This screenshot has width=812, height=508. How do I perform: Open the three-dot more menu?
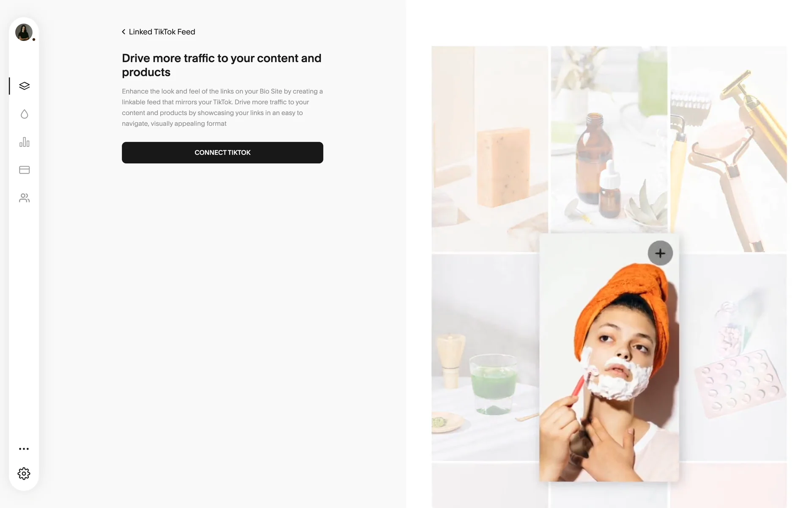pyautogui.click(x=24, y=449)
